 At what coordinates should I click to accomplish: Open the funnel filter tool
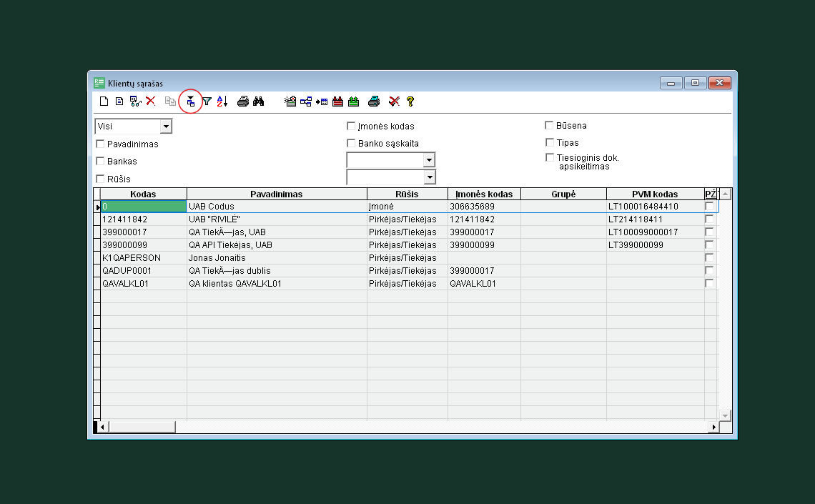pyautogui.click(x=207, y=102)
